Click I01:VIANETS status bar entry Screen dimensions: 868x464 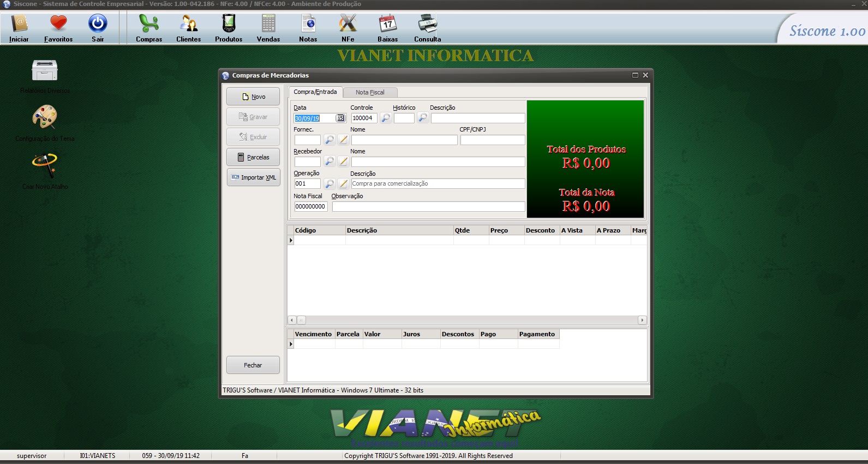point(98,456)
